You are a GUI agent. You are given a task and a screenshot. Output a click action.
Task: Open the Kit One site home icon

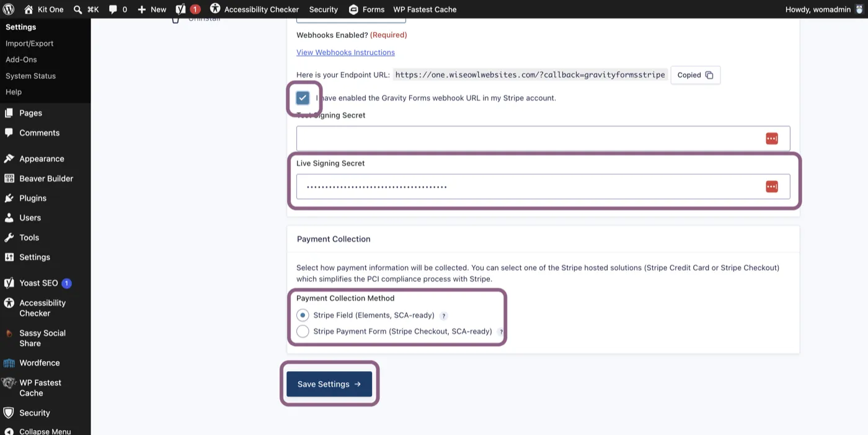coord(29,9)
